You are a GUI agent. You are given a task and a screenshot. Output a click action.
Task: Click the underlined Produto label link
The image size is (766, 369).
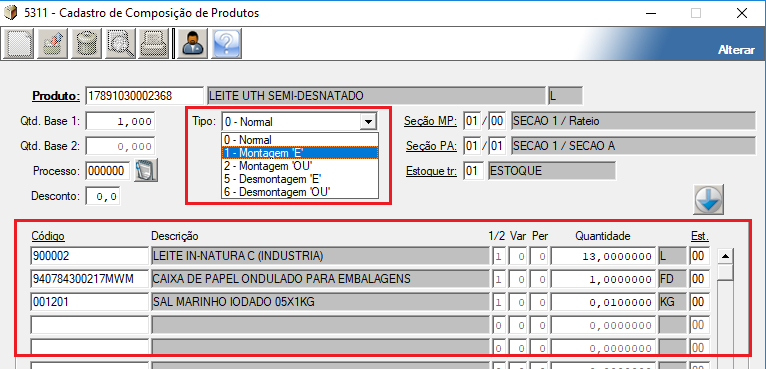[56, 96]
